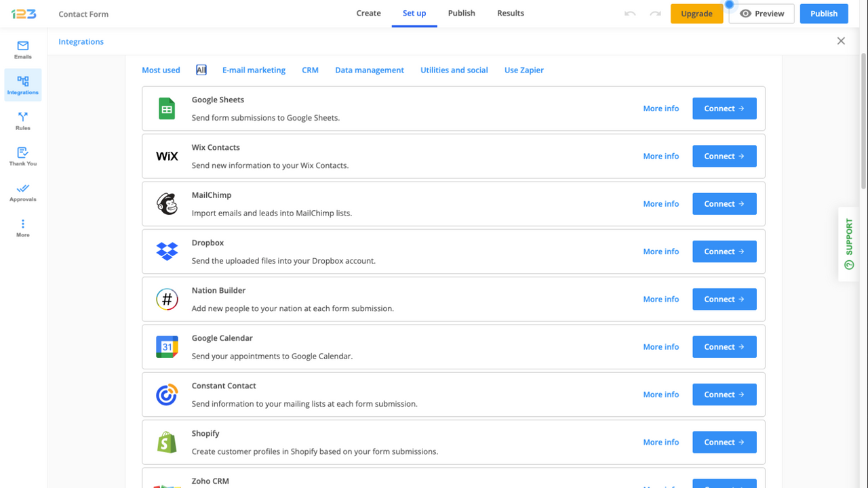Filter integrations by Data management

370,70
